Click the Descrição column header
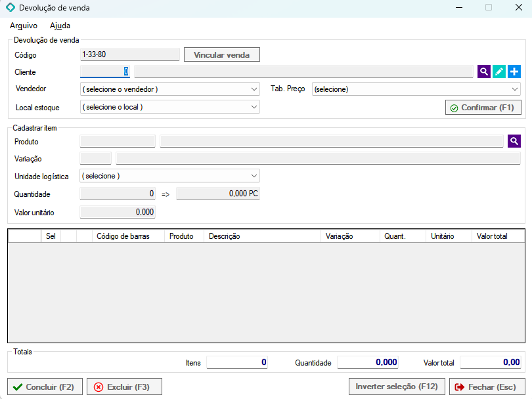Image resolution: width=532 pixels, height=399 pixels. [263, 236]
